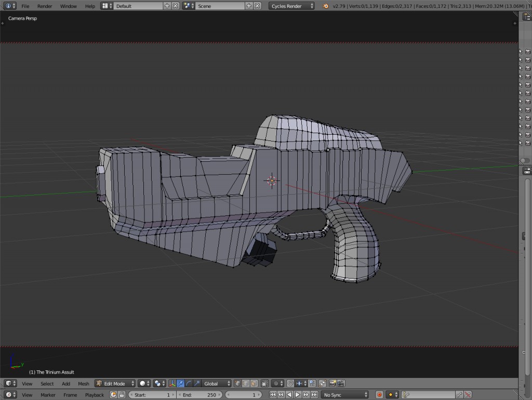Select the rotation manipulator icon

point(189,383)
